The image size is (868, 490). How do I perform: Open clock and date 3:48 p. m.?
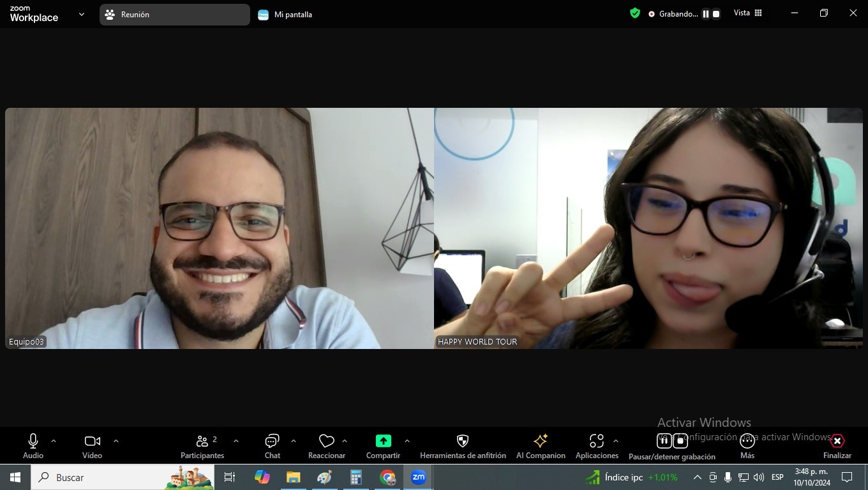[812, 477]
